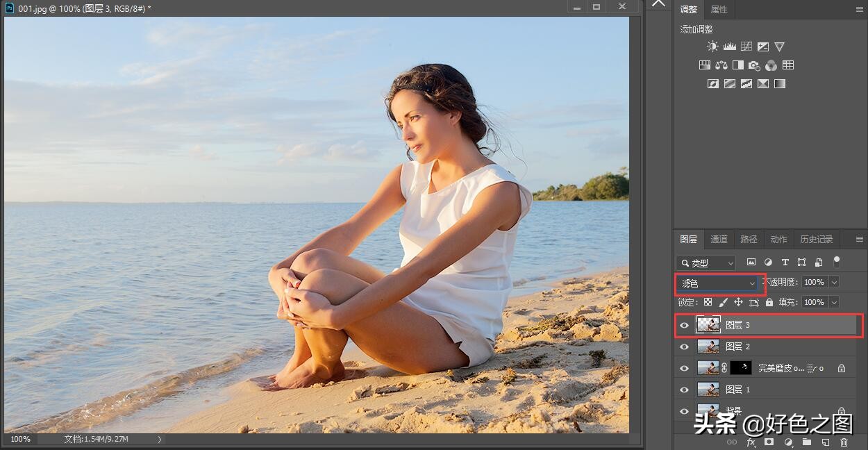This screenshot has width=868, height=450.
Task: Click the fx layer style icon
Action: (751, 442)
